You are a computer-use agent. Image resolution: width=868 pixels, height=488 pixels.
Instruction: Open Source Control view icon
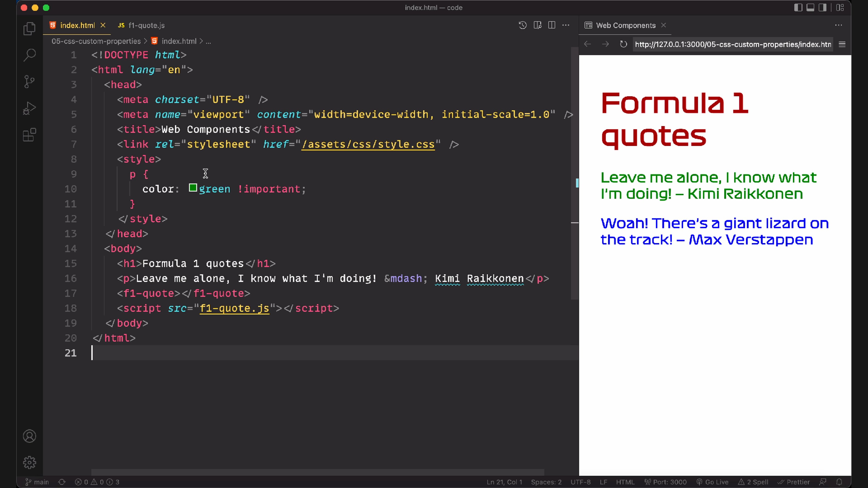29,82
